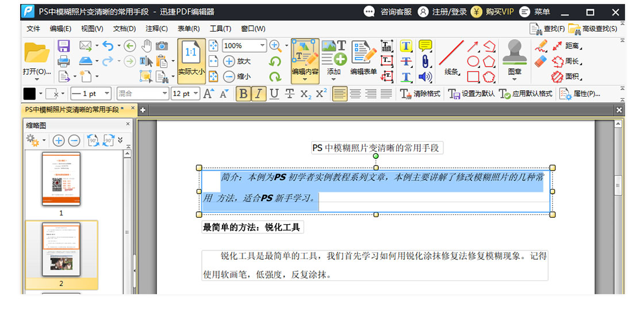The width and height of the screenshot is (644, 316).
Task: Open the 12 pt font size dropdown
Action: click(195, 94)
